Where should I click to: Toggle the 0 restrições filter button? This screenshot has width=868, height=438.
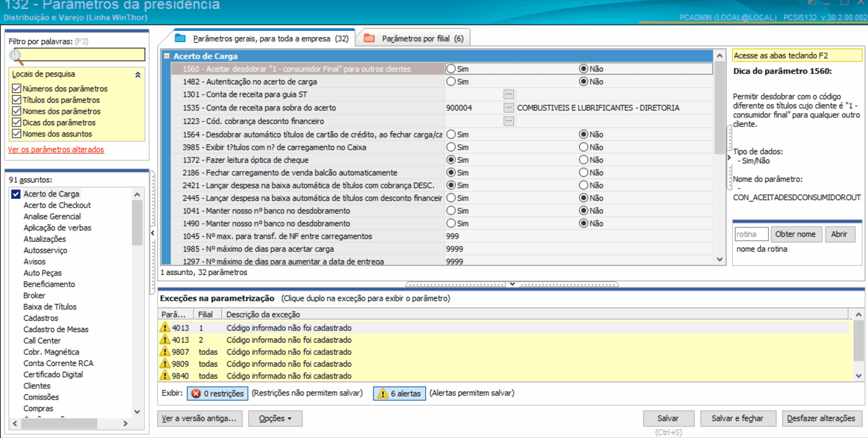click(x=217, y=393)
